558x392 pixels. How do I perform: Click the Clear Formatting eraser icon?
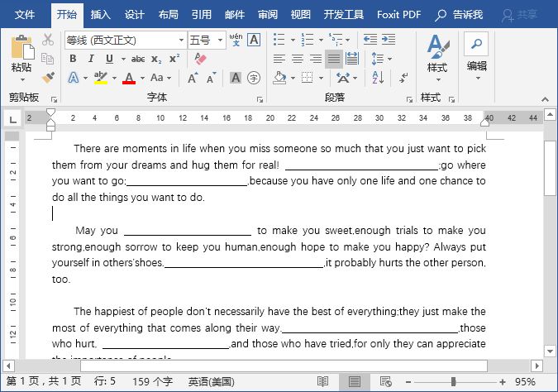(199, 59)
